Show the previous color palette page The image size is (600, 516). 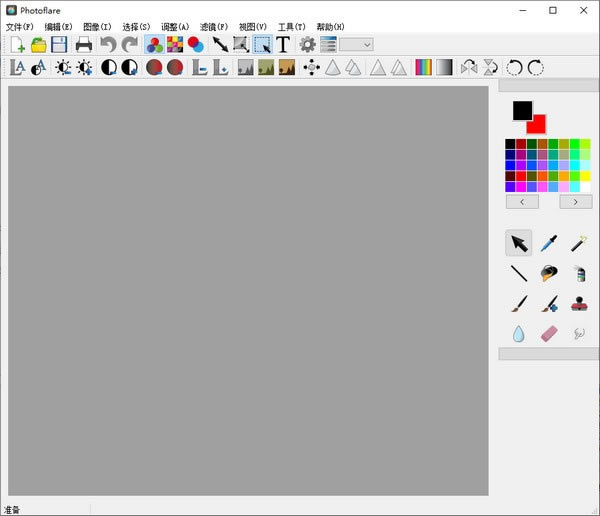point(522,201)
